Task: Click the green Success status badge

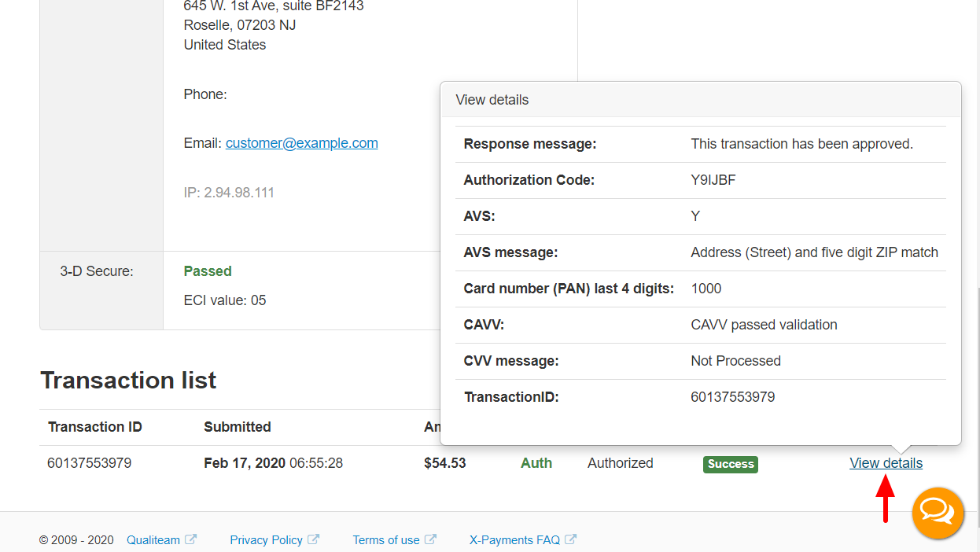Action: click(731, 464)
